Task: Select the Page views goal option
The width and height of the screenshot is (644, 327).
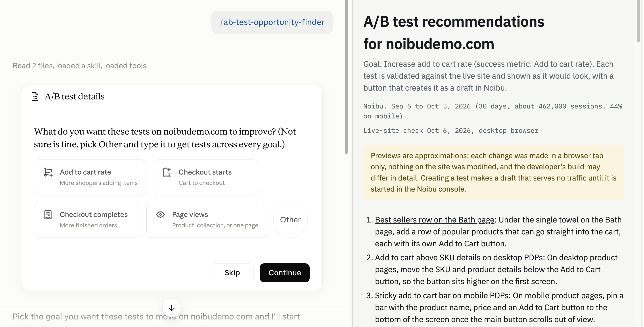Action: point(207,220)
